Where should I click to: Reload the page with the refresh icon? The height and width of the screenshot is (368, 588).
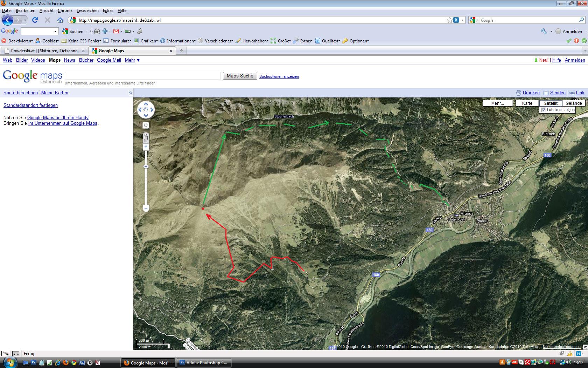35,20
